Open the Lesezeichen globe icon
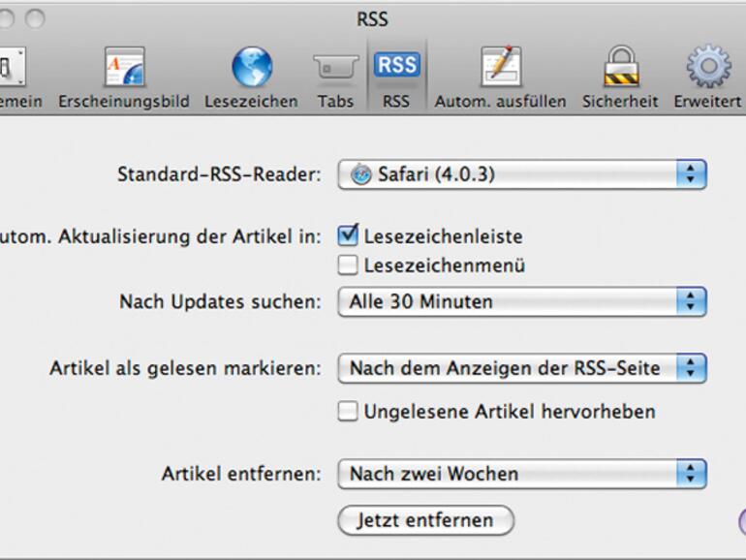 252,66
